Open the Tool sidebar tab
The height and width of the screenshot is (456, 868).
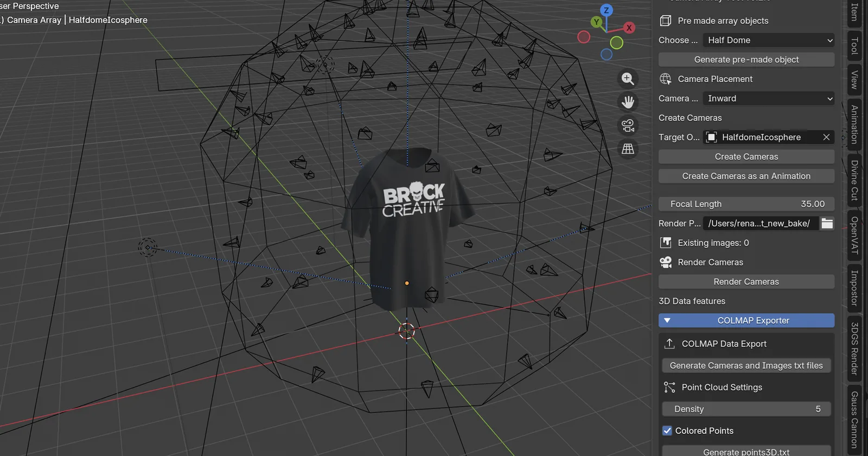point(854,46)
